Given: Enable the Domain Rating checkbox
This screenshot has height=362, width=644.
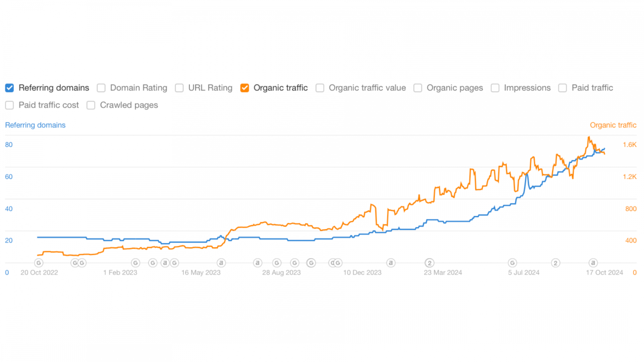Looking at the screenshot, I should coord(101,88).
